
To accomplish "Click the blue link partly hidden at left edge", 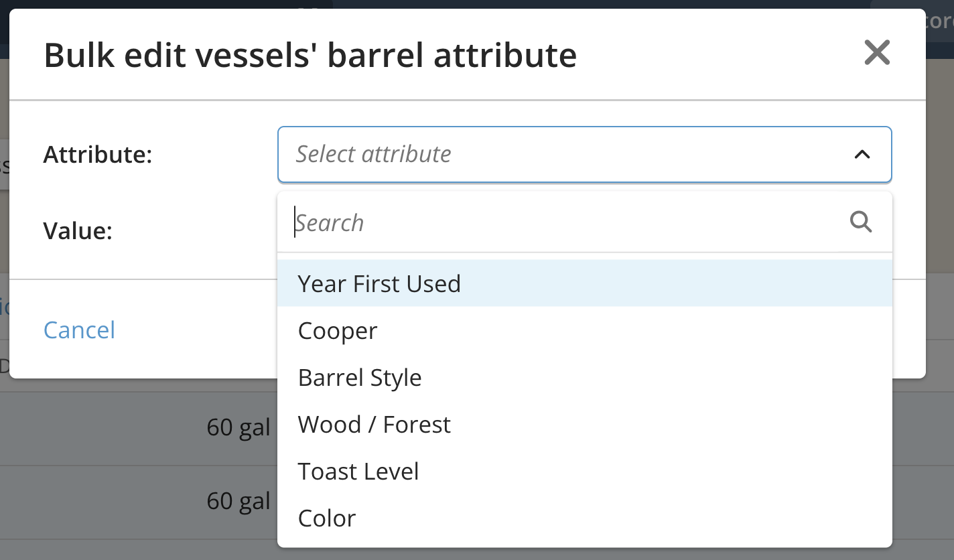I will point(4,306).
